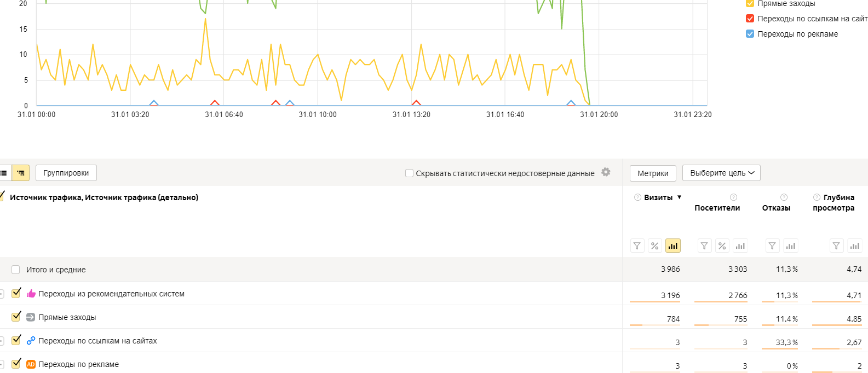This screenshot has width=868, height=373.
Task: Click the gray arrow icon of Прямые заходы row
Action: click(31, 317)
